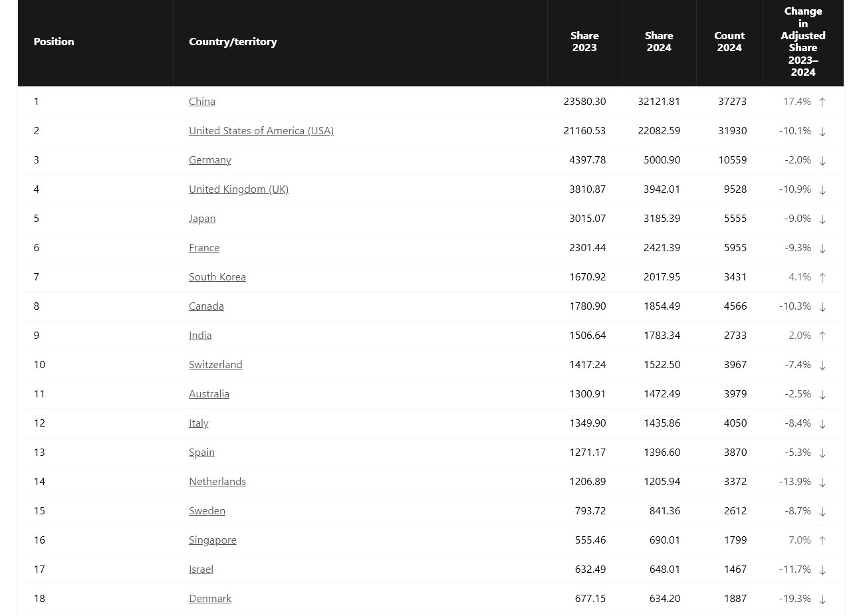Click the down arrow in USA row
The image size is (855, 616).
822,132
